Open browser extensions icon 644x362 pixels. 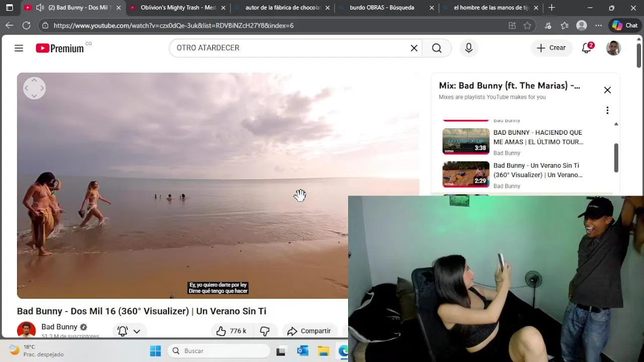[x=548, y=25]
